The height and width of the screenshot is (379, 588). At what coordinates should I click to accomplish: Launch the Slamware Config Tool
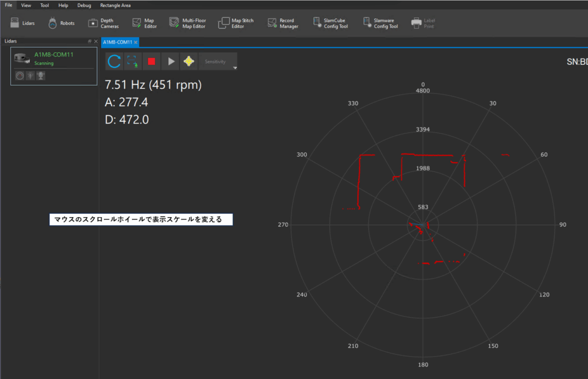pyautogui.click(x=380, y=23)
